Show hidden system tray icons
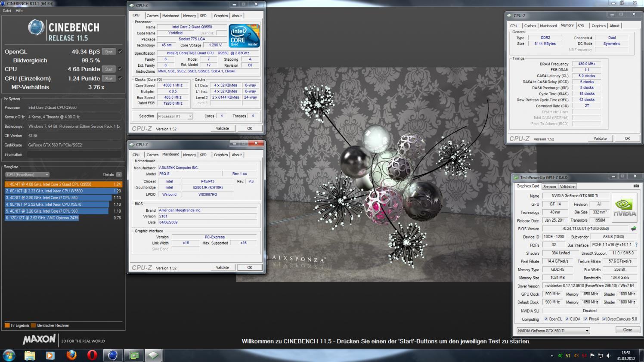The width and height of the screenshot is (644, 362). (552, 356)
